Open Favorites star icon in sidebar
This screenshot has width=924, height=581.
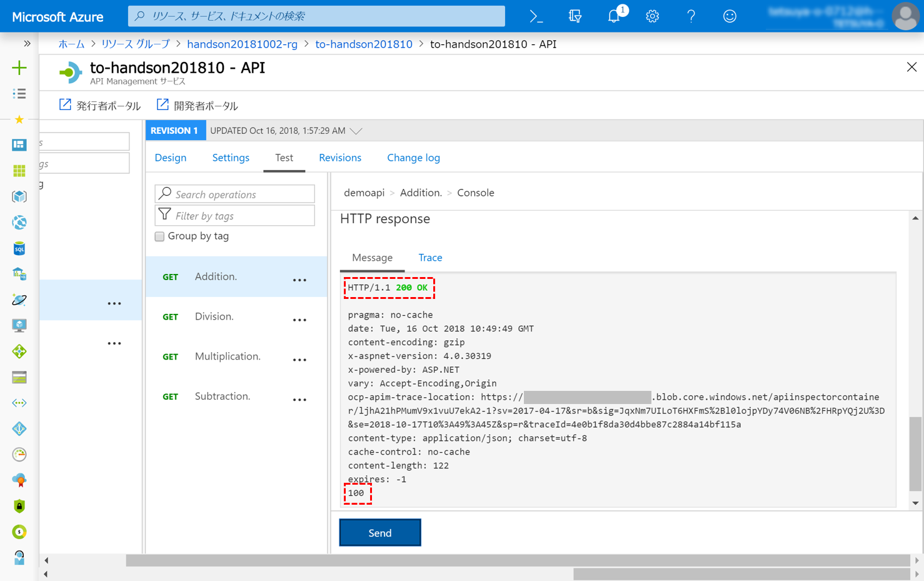coord(19,119)
